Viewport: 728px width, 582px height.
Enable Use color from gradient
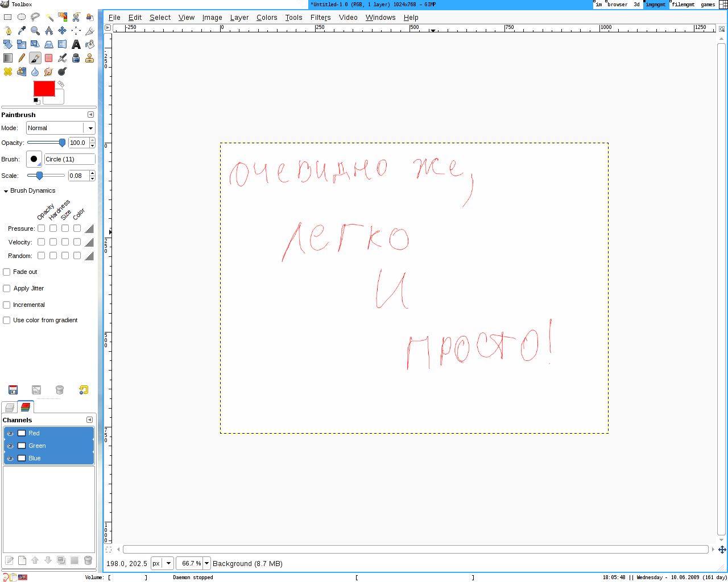point(7,320)
